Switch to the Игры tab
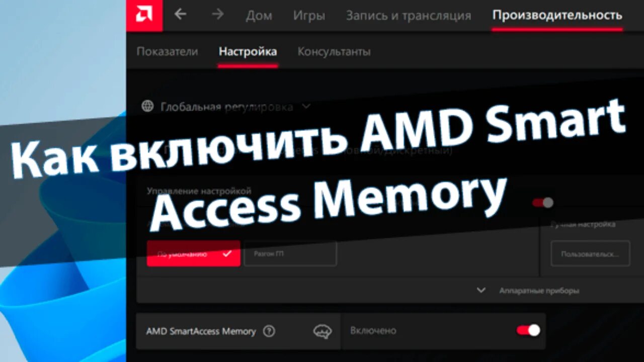This screenshot has height=362, width=644. click(309, 16)
